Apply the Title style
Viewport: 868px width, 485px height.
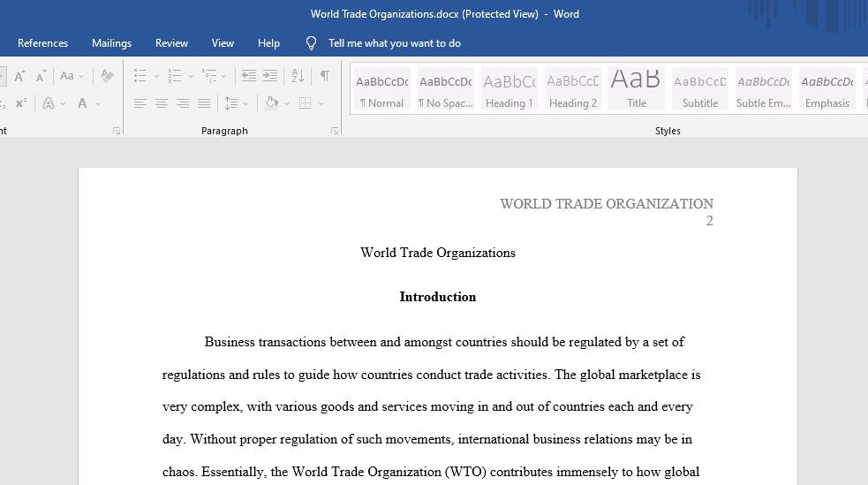(x=637, y=88)
